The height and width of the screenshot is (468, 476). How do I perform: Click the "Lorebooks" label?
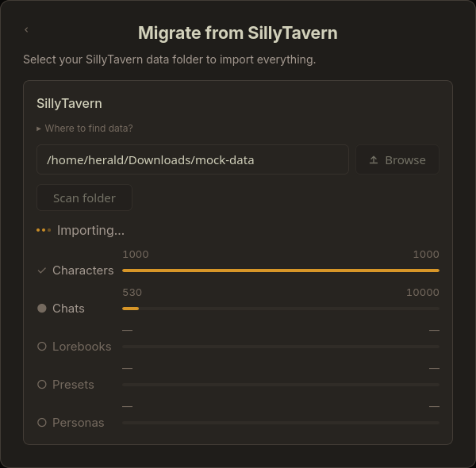(x=82, y=347)
